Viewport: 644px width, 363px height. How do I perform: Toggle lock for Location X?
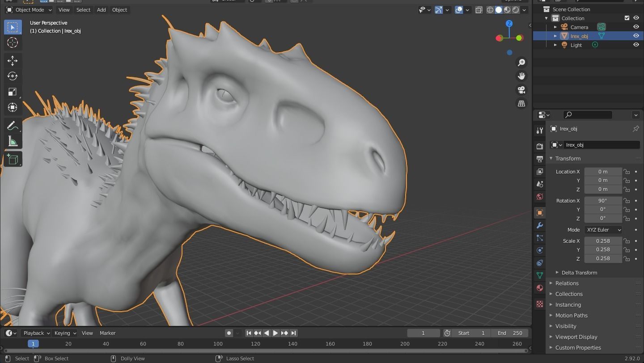tap(627, 172)
